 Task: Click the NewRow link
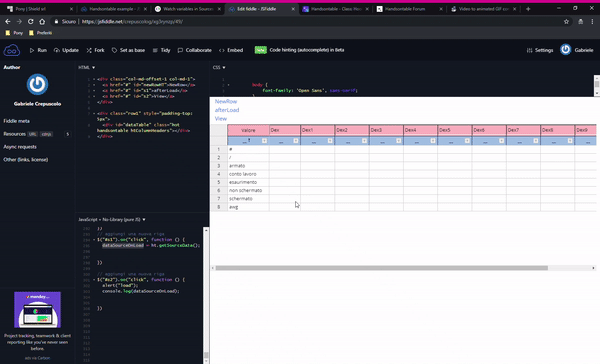pos(226,101)
